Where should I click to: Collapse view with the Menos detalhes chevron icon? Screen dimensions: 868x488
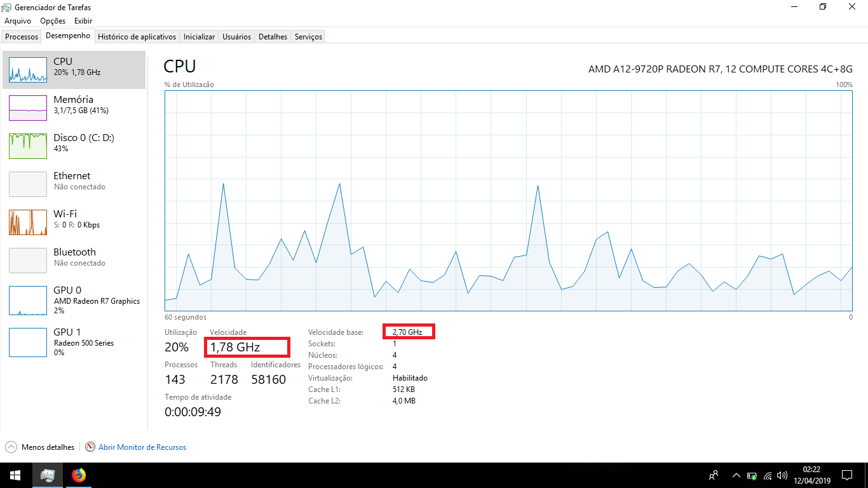(11, 447)
